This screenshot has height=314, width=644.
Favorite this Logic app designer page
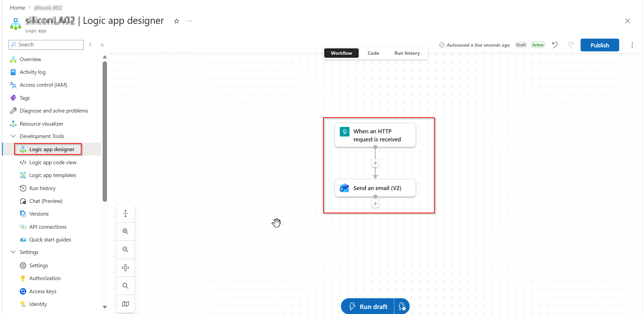click(176, 21)
